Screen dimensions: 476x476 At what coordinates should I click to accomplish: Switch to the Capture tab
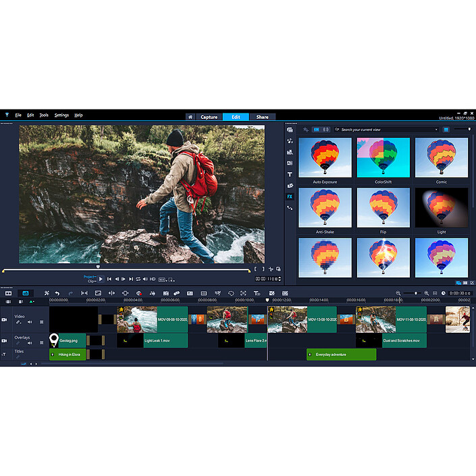pyautogui.click(x=209, y=117)
